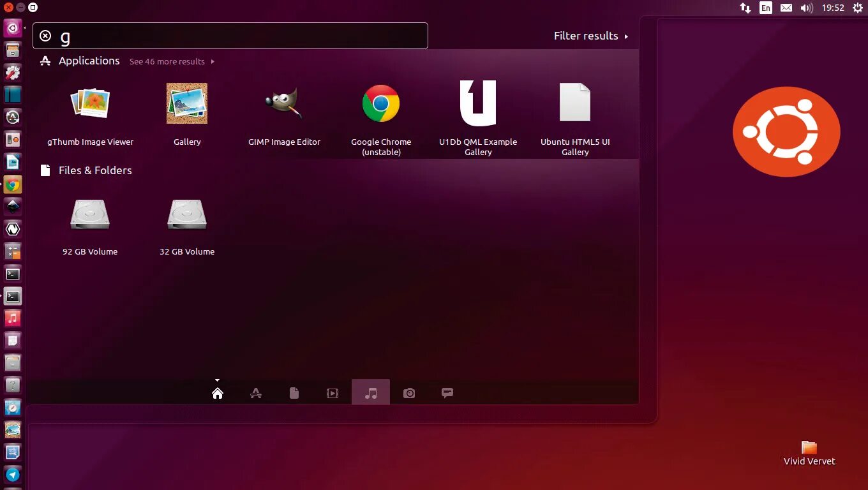Open the 92 GB Volume drive

pos(90,226)
